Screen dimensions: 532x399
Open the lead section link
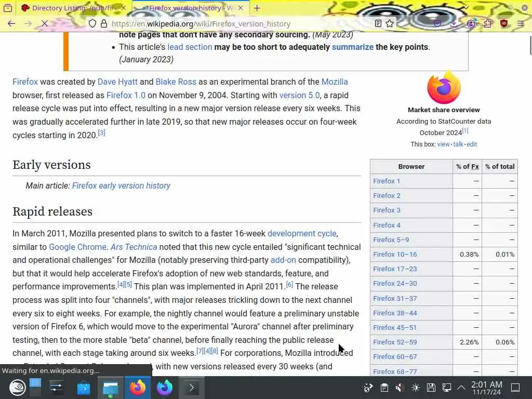click(190, 47)
